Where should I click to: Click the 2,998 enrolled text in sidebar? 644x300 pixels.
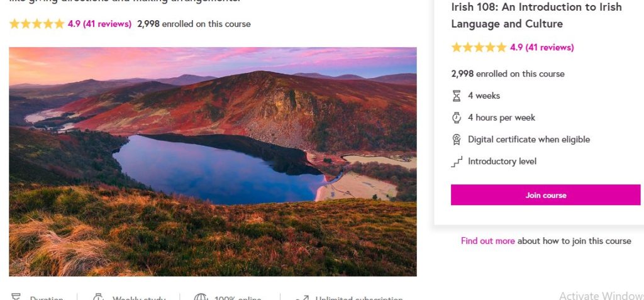coord(508,74)
